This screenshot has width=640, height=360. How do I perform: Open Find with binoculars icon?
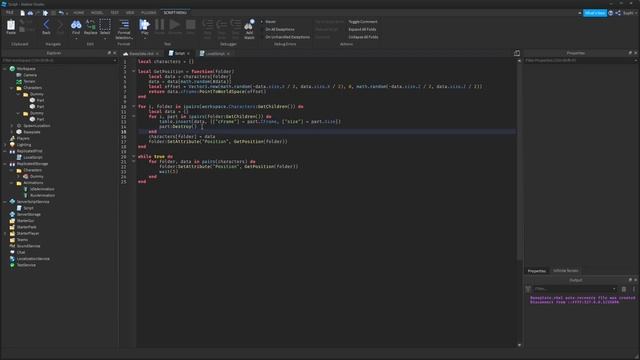coord(76,25)
